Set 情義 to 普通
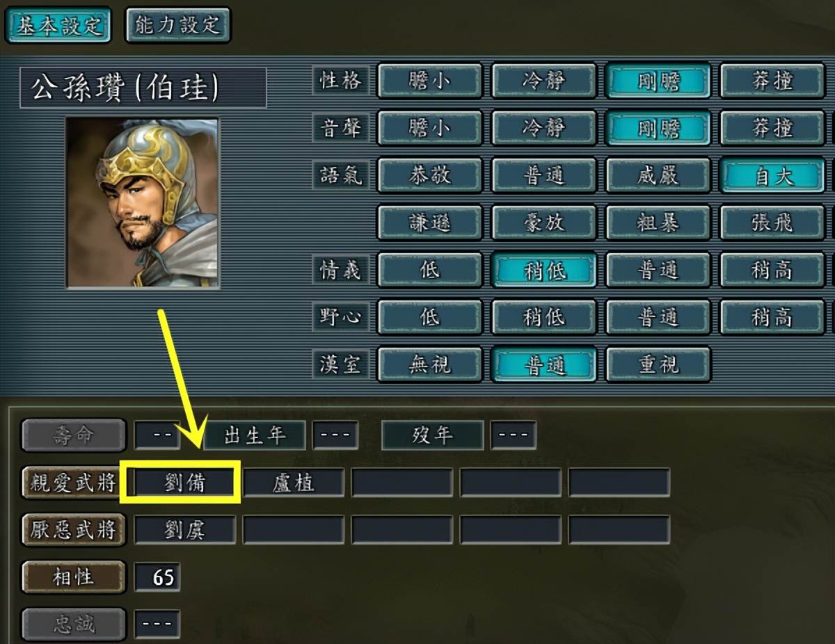This screenshot has width=835, height=644. tap(658, 270)
